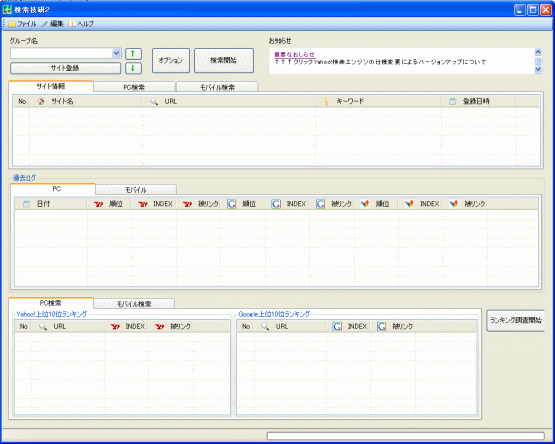This screenshot has width=555, height=444.
Task: Start ranking survey with ランキング調査開始
Action: coord(515,320)
